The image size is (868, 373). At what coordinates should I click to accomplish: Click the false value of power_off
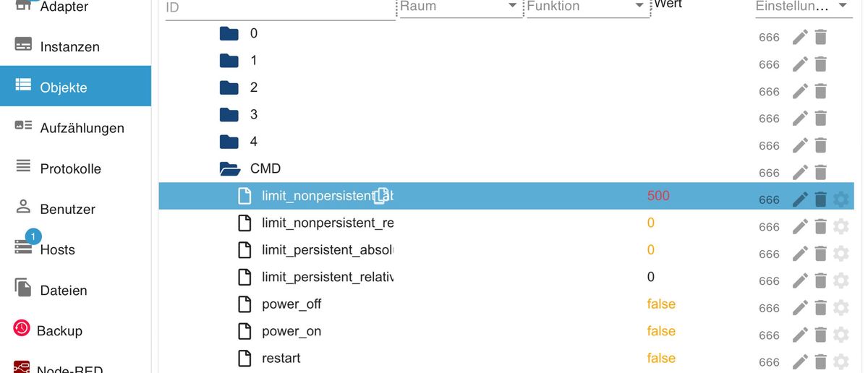coord(661,304)
